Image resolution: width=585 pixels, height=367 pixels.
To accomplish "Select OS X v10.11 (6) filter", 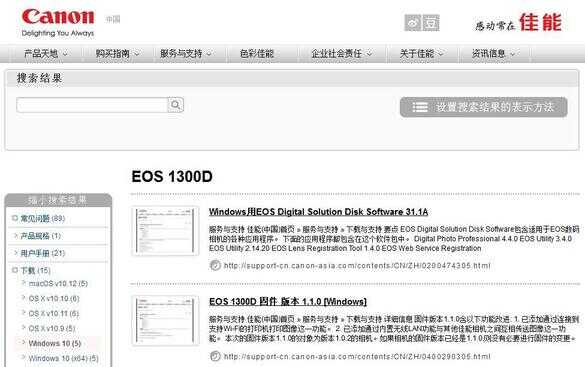I will (53, 313).
